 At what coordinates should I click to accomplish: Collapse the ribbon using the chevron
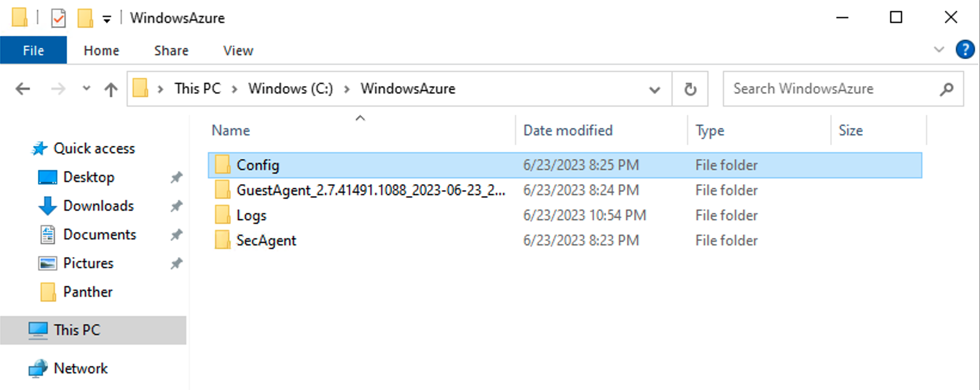tap(939, 50)
